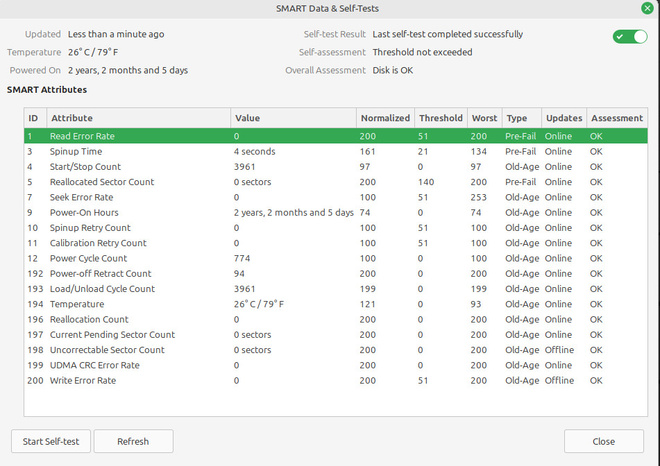Close the dialog with the green X icon

(647, 8)
